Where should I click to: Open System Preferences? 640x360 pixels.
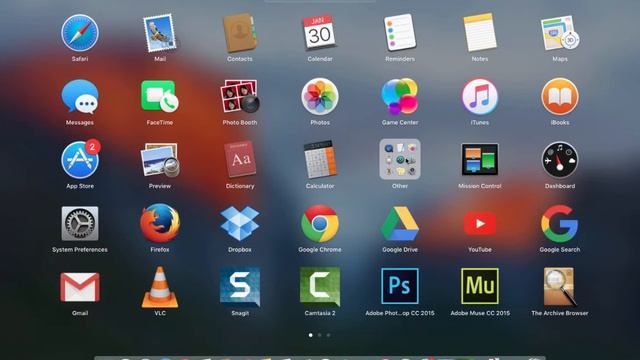pos(80,223)
